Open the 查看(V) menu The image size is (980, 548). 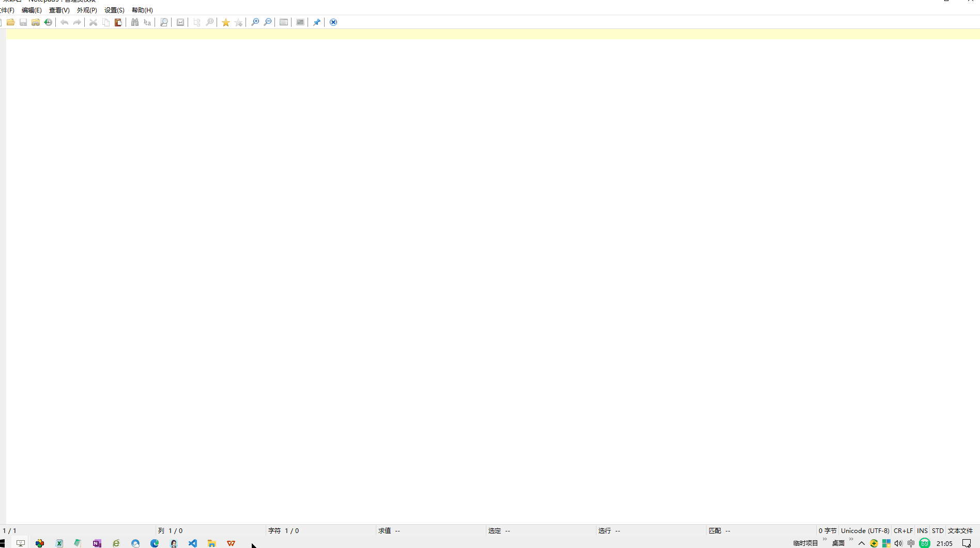[59, 10]
